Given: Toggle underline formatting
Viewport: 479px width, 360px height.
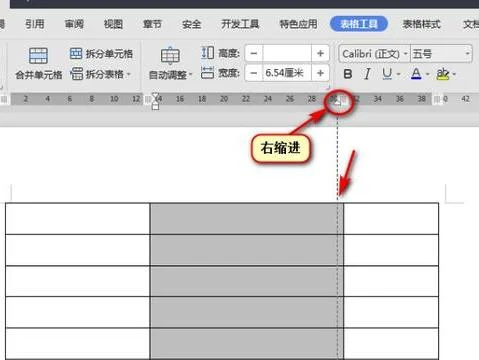Looking at the screenshot, I should coord(387,74).
